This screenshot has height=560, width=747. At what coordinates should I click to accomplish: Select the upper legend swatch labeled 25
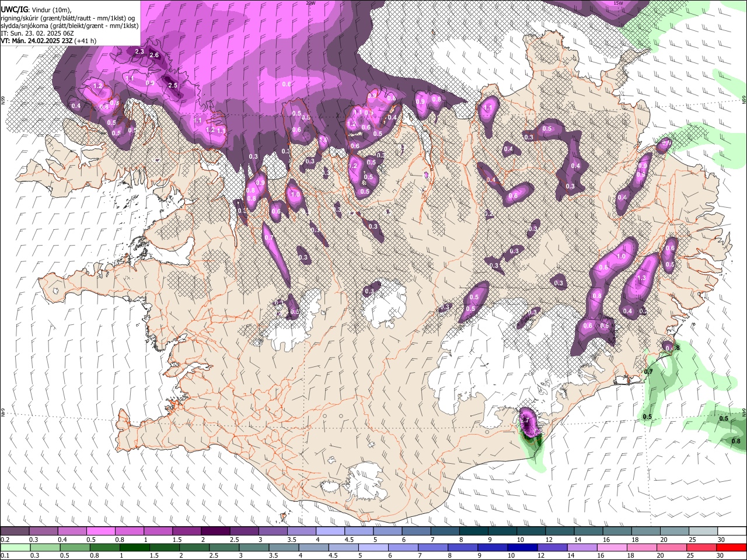[x=704, y=531]
